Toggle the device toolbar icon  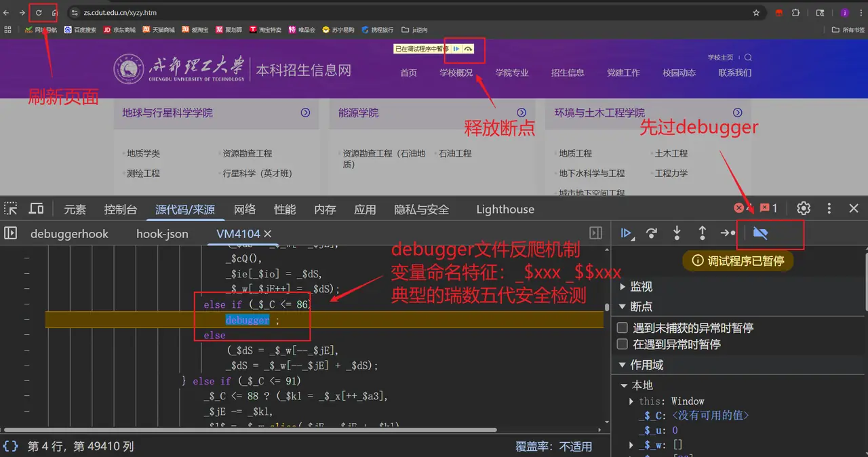(36, 209)
